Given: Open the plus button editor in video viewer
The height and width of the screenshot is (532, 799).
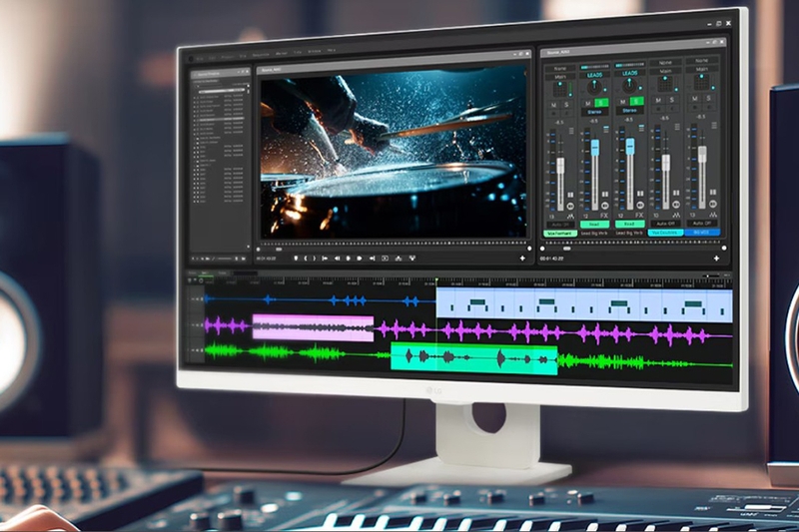Looking at the screenshot, I should tap(522, 259).
